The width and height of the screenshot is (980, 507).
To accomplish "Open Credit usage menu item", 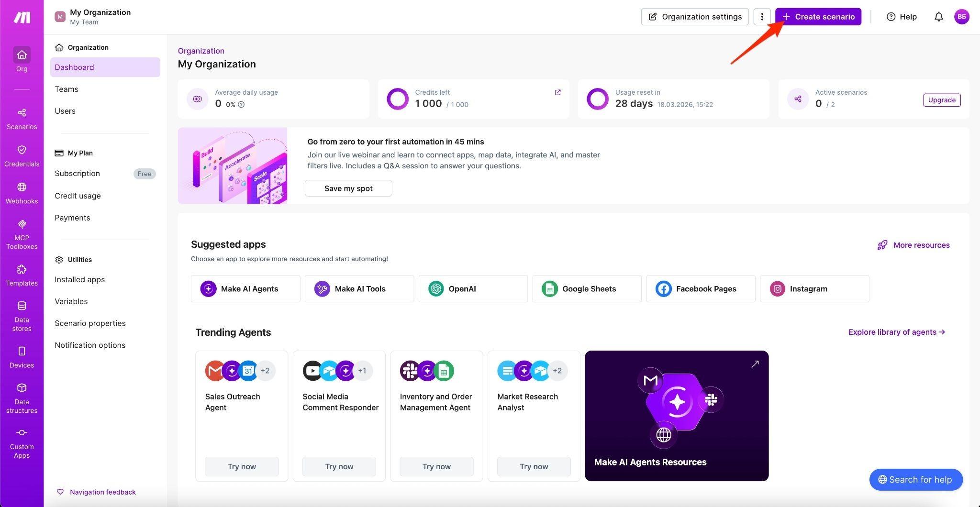I will coord(78,196).
